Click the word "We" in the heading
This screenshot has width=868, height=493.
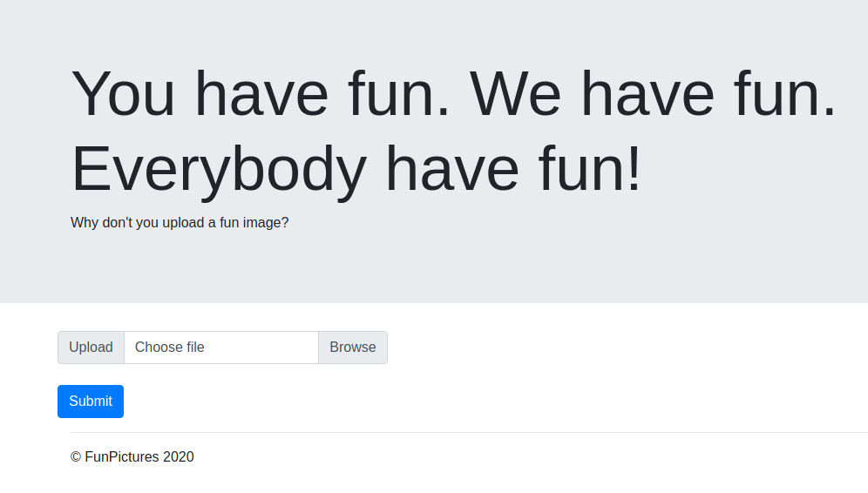point(514,93)
